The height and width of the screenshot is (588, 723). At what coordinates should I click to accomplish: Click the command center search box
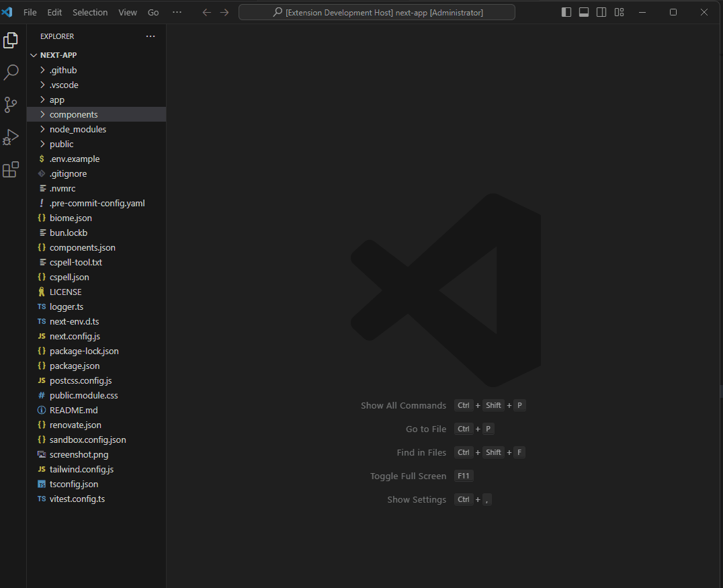click(x=377, y=13)
